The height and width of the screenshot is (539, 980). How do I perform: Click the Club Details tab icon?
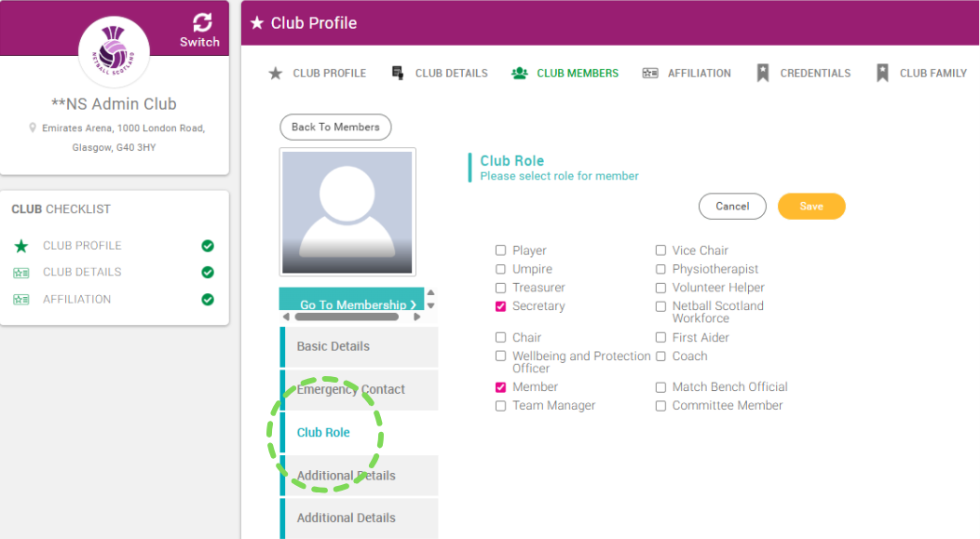pos(398,73)
